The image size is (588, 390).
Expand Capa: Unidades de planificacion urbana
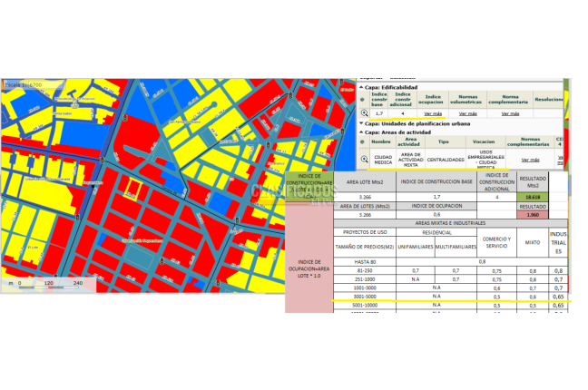click(x=360, y=122)
